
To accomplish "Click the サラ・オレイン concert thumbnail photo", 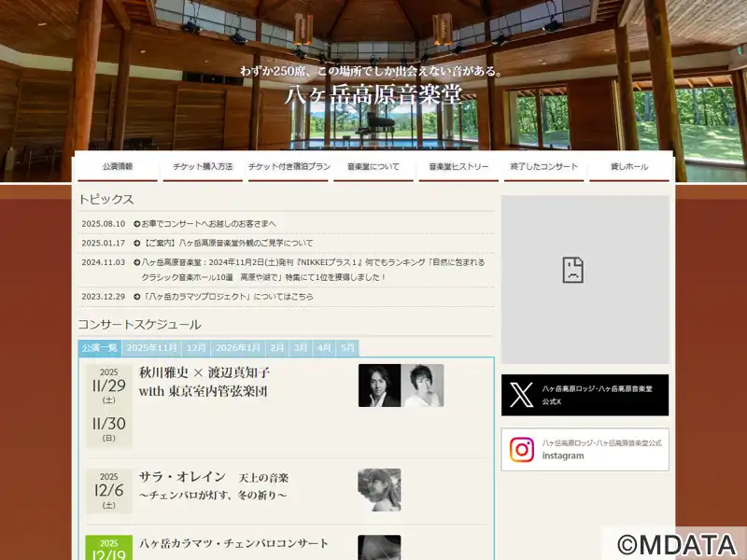I will 379,490.
